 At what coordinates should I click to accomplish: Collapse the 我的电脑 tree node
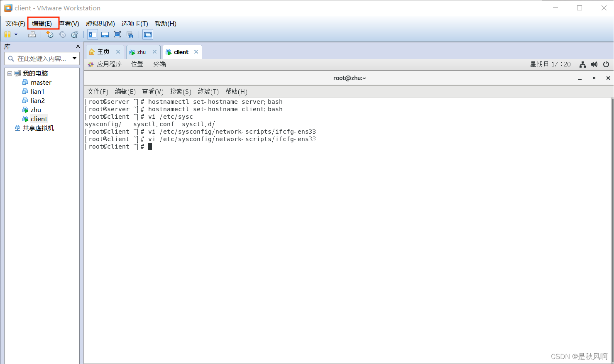(10, 73)
